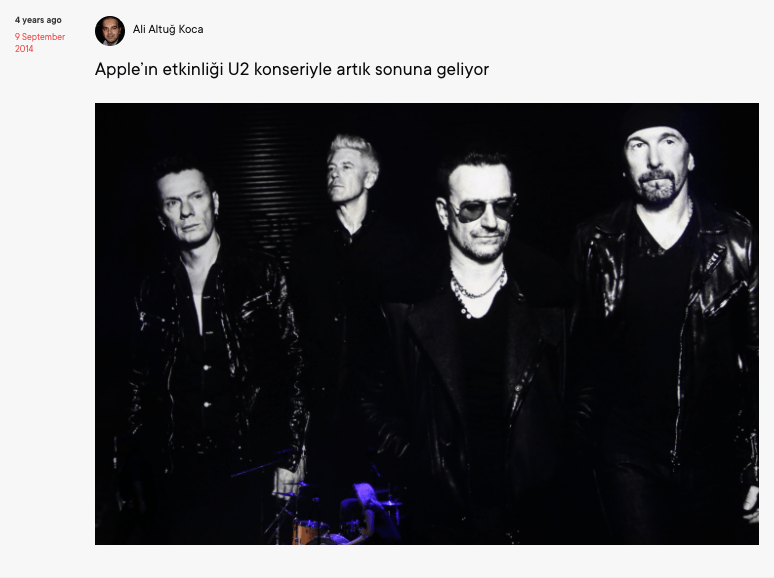
Task: Click the purple-lit figure near the drums
Action: point(368,511)
